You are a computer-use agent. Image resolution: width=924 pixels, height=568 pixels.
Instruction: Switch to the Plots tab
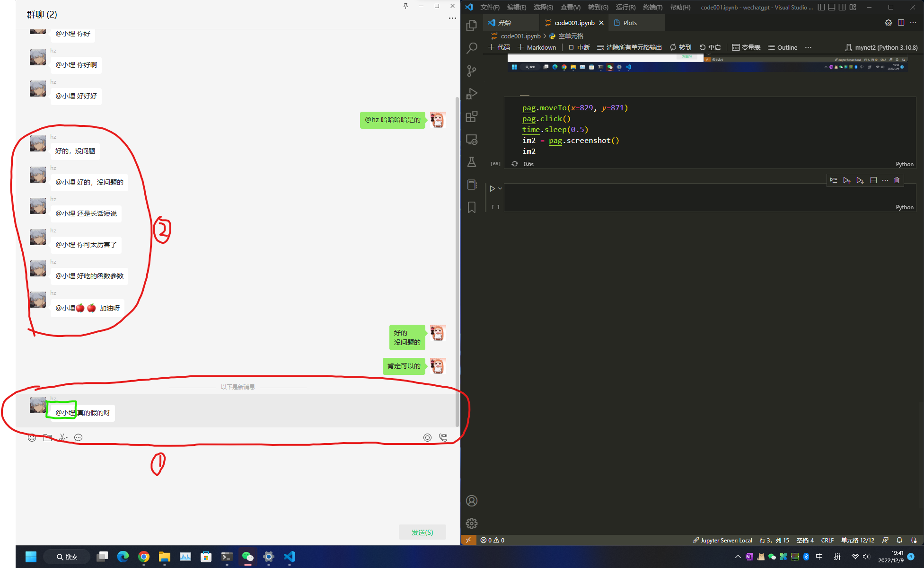click(629, 23)
